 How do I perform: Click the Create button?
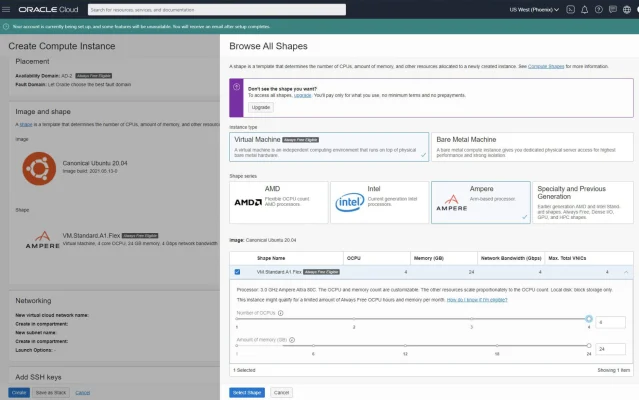(19, 393)
